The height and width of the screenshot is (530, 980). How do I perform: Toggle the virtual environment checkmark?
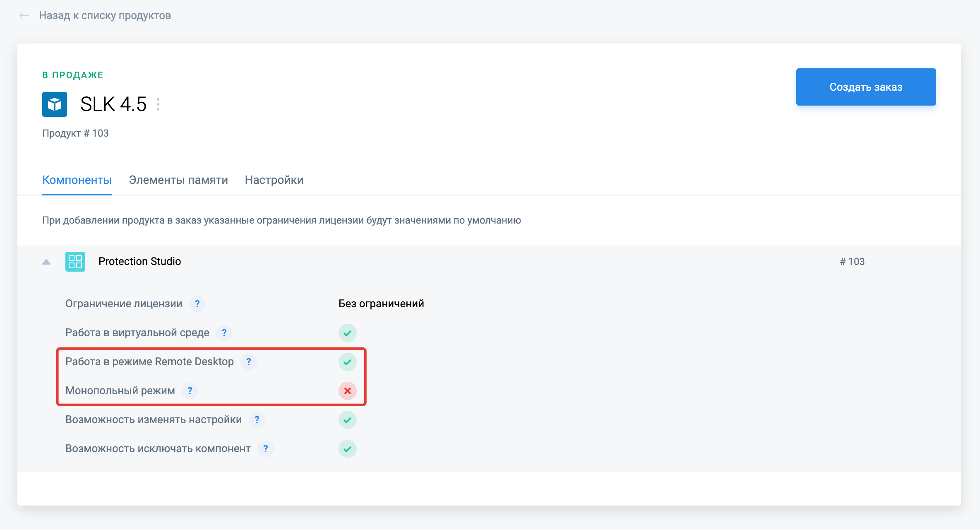coord(348,333)
